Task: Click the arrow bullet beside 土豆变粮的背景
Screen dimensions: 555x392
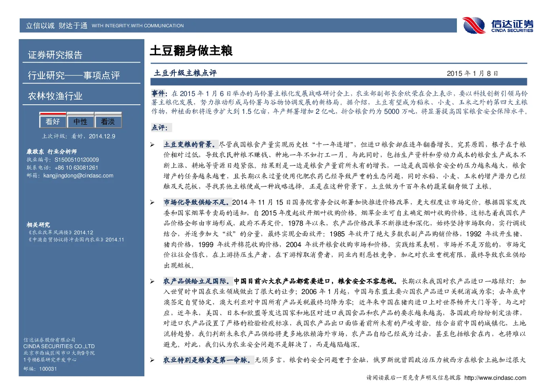Action: tap(152, 145)
